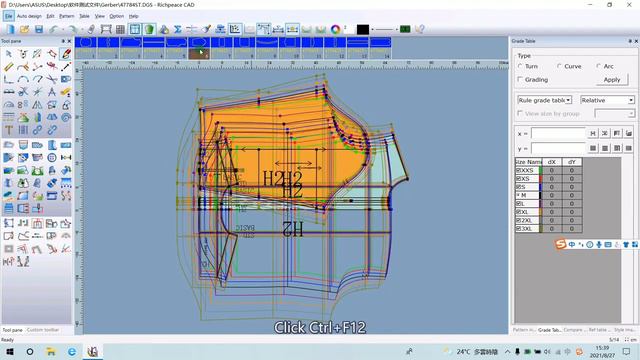The image size is (640, 360).
Task: Select the active red pencil tool
Action: 66,54
